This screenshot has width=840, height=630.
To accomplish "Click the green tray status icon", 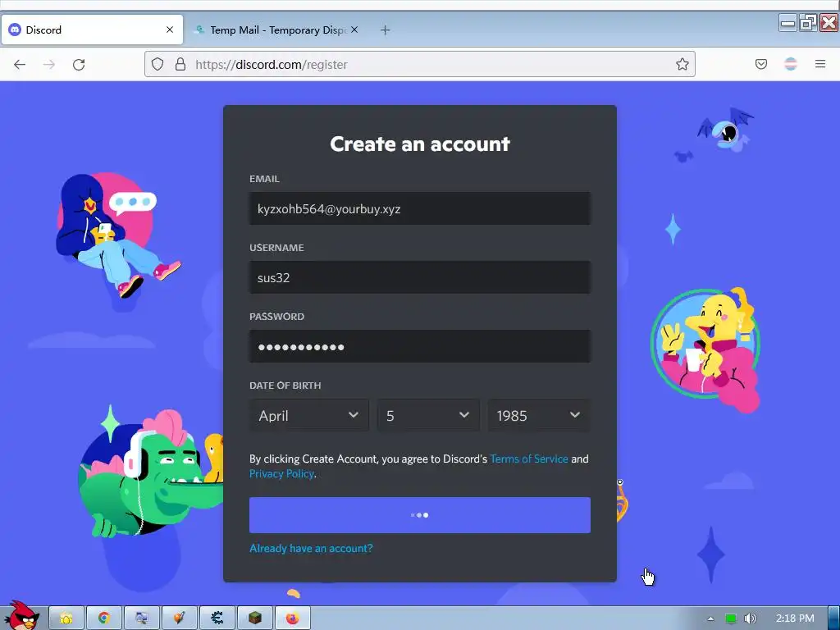I will click(x=731, y=619).
